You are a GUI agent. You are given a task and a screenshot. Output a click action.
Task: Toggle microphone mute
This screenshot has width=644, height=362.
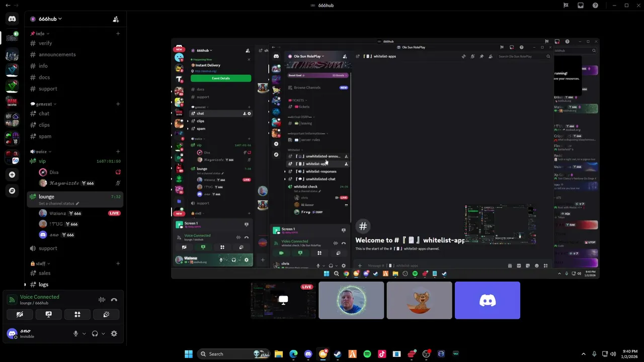point(75,333)
